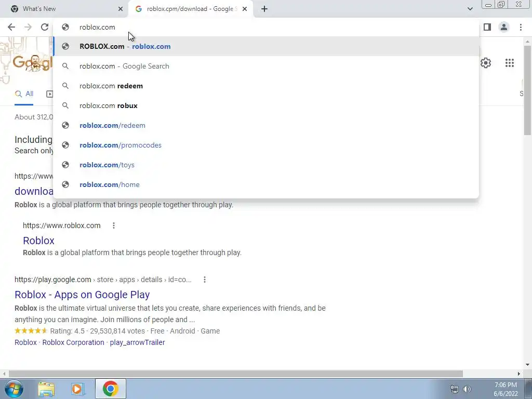Click the forward navigation arrow
532x399 pixels.
[x=28, y=27]
